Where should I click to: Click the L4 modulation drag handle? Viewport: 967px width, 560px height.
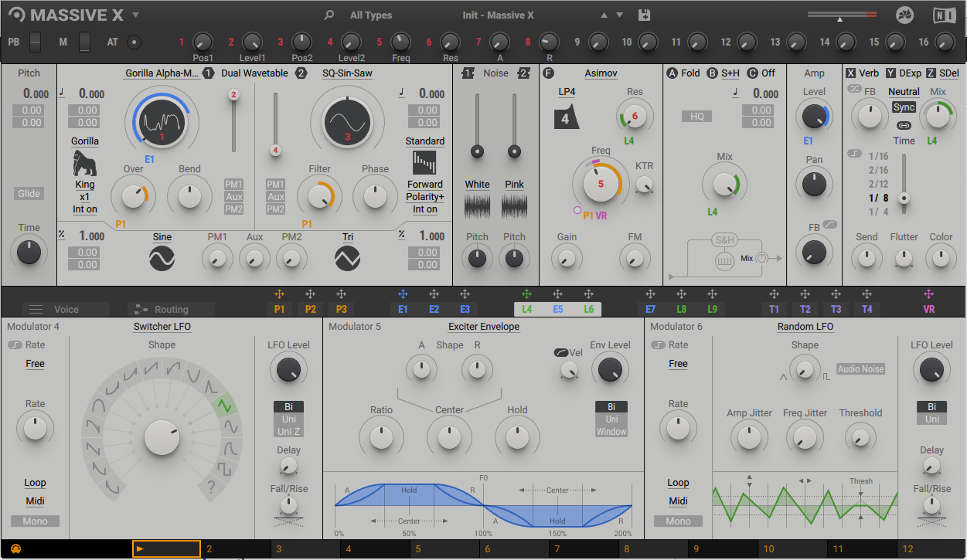[x=526, y=294]
